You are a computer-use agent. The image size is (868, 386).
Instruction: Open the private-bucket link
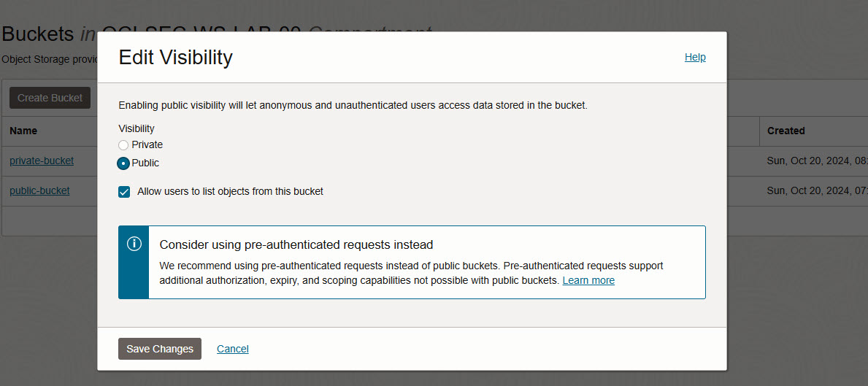click(42, 161)
